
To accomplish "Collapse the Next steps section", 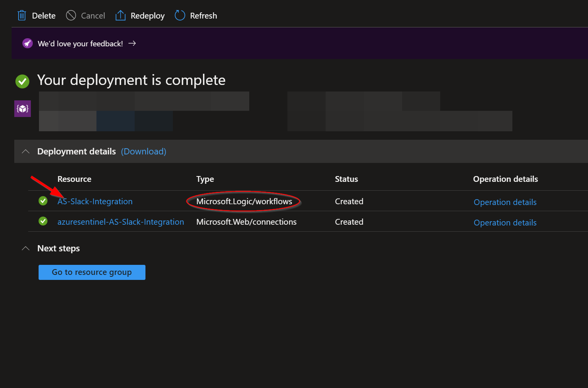I will pyautogui.click(x=25, y=248).
